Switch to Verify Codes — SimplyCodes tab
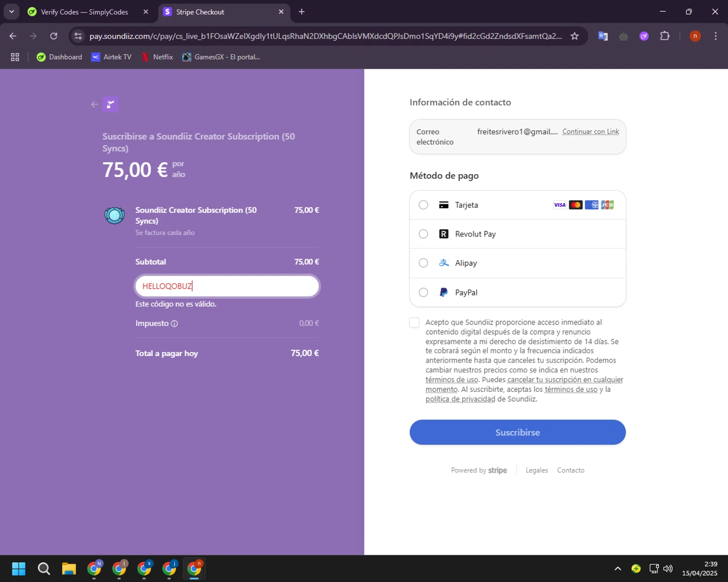 [x=83, y=12]
